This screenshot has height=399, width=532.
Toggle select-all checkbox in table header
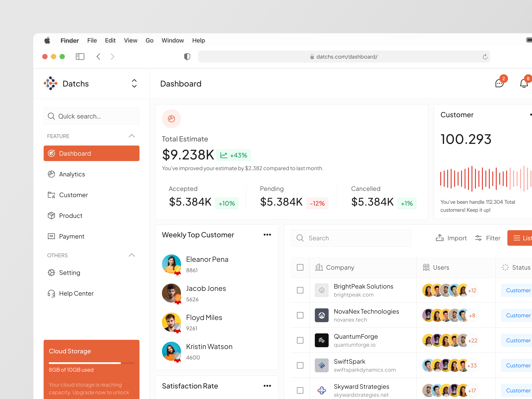coord(300,267)
